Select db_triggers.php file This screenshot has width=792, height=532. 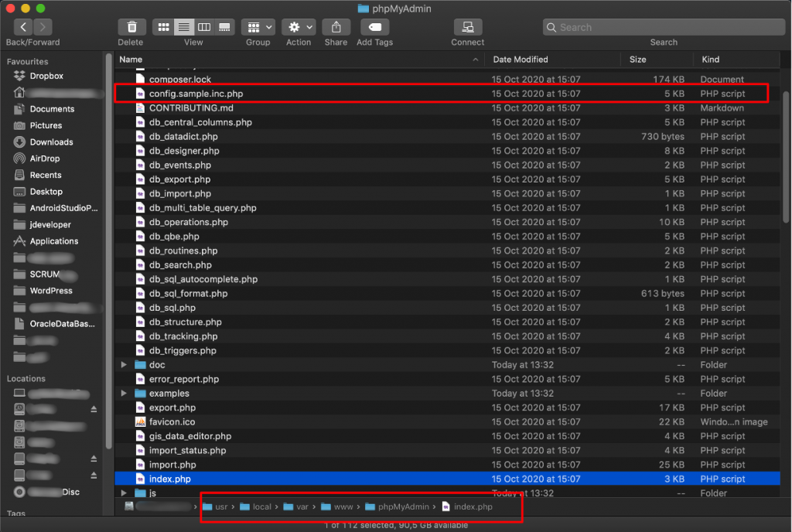(x=448, y=350)
